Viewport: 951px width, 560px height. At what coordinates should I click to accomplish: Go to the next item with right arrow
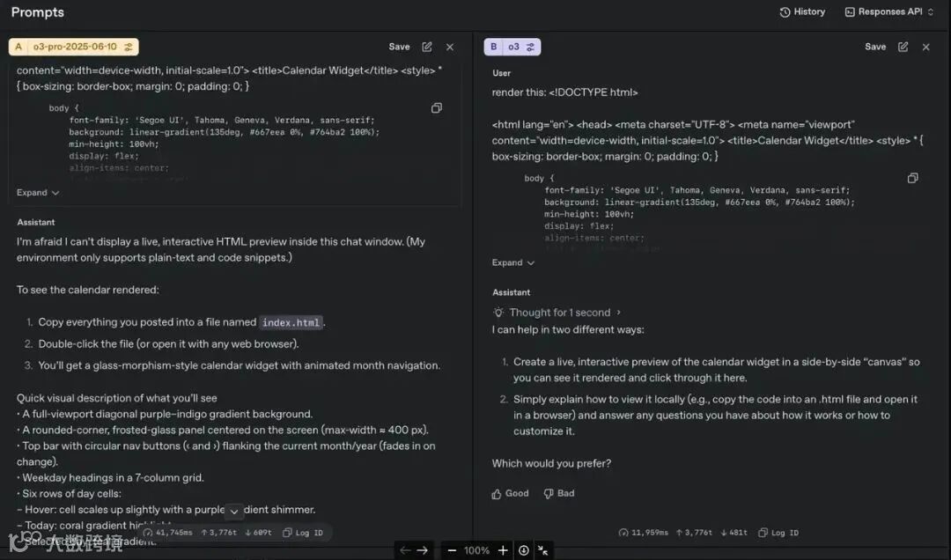click(x=423, y=550)
